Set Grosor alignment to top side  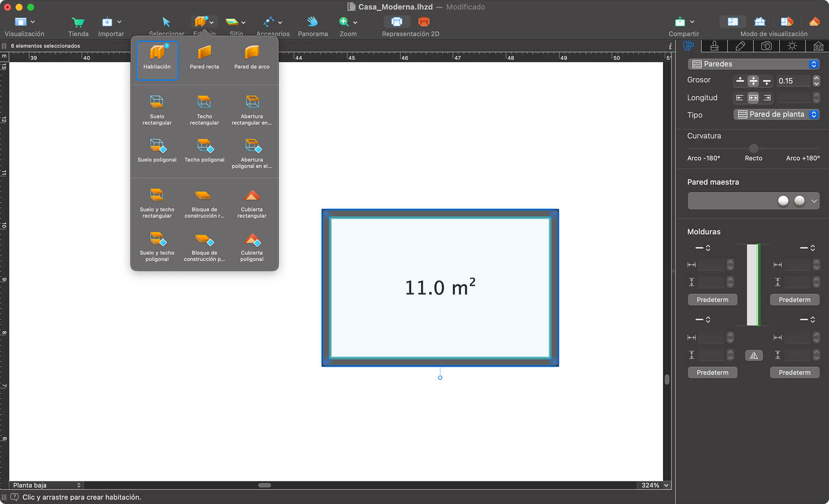740,81
